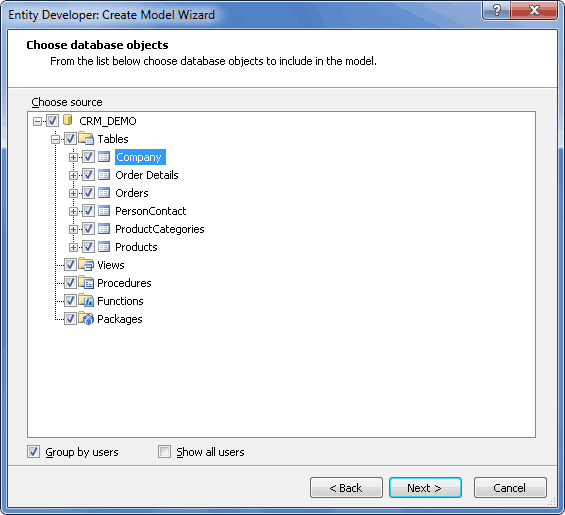Select the PersonContact row label
Image resolution: width=565 pixels, height=515 pixels.
pos(151,211)
